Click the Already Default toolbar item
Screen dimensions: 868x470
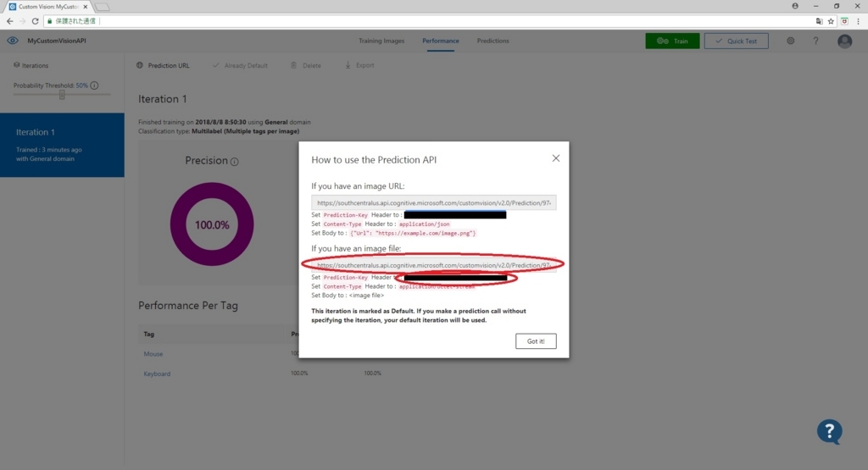(x=240, y=65)
